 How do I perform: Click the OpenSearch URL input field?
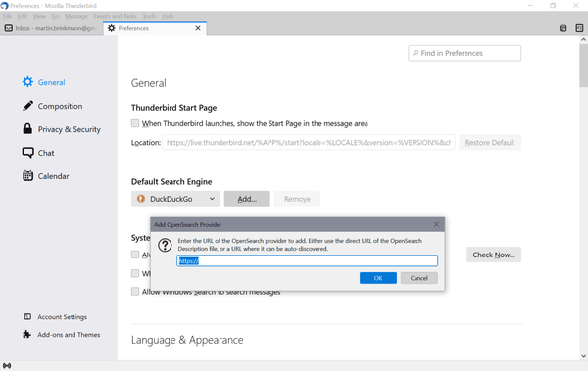pos(307,261)
